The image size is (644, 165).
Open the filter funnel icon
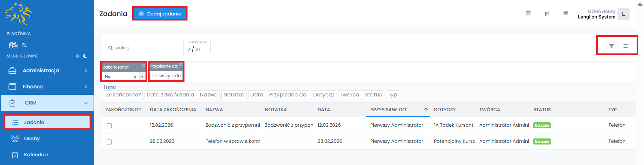[x=611, y=46]
